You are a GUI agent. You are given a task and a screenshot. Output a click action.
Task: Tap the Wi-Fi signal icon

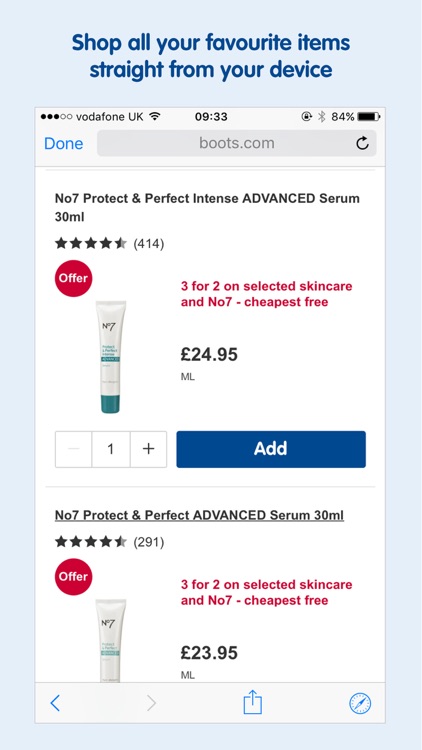tap(154, 116)
